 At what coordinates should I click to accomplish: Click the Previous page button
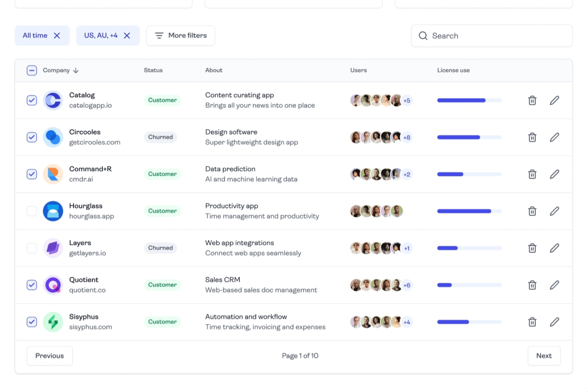(50, 356)
